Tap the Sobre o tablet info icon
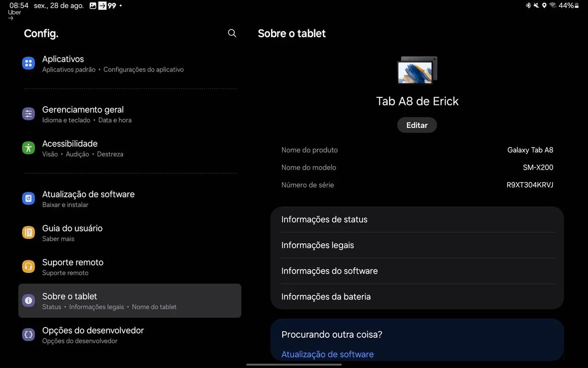Screen dimensions: 588x368 (x=28, y=301)
